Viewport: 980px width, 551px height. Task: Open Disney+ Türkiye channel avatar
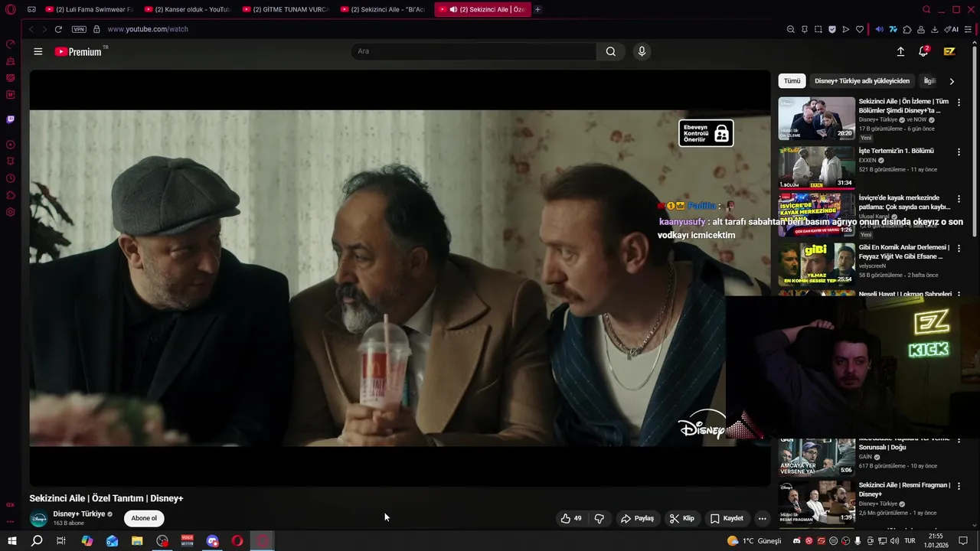click(38, 518)
